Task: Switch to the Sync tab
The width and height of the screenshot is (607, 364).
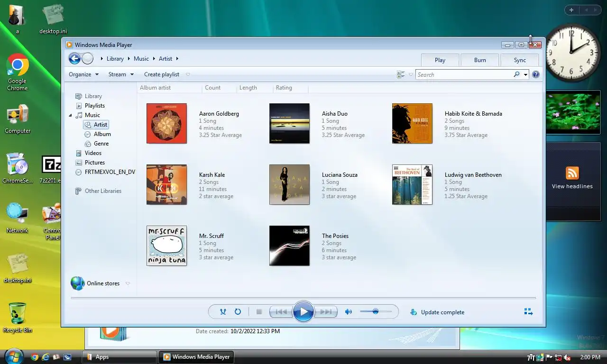Action: click(520, 60)
